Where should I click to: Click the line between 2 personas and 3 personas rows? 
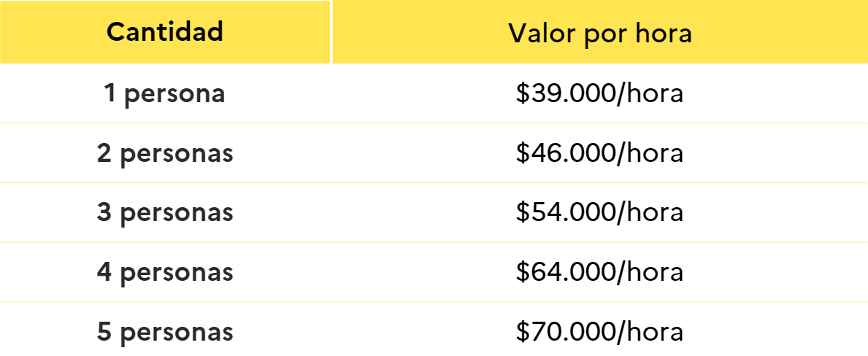click(434, 182)
